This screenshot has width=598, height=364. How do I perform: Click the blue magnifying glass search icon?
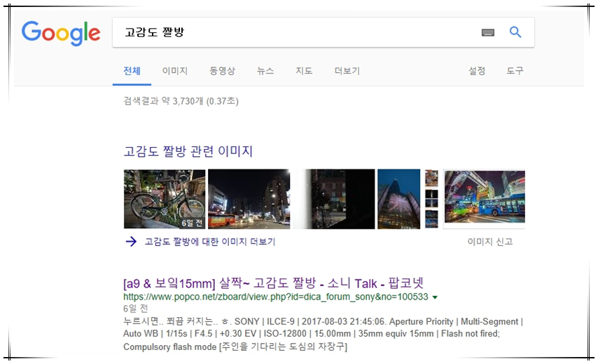pos(515,32)
